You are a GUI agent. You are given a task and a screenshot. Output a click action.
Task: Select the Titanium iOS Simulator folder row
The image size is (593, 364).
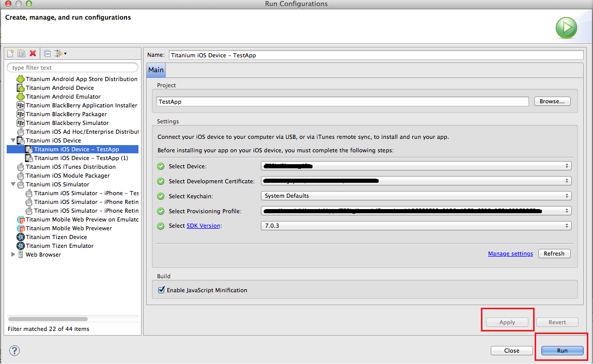57,184
